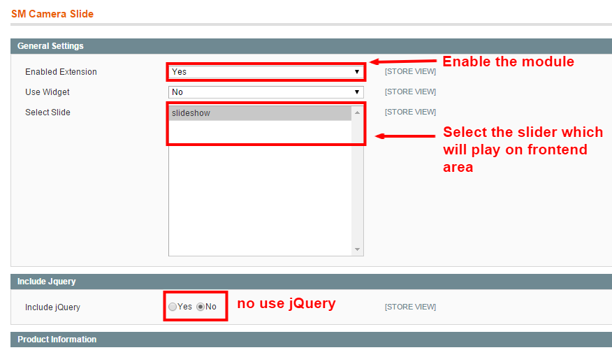Click STORE VIEW beside Use Widget
This screenshot has height=364, width=612.
click(410, 92)
